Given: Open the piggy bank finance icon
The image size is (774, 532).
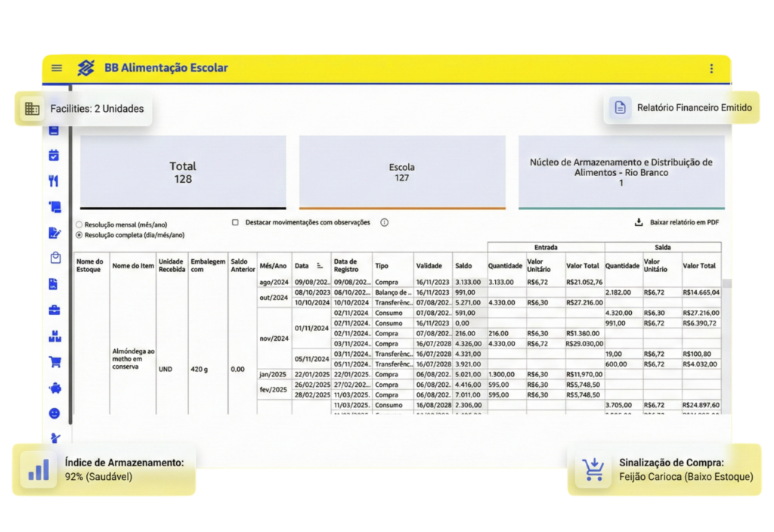Looking at the screenshot, I should pyautogui.click(x=54, y=388).
